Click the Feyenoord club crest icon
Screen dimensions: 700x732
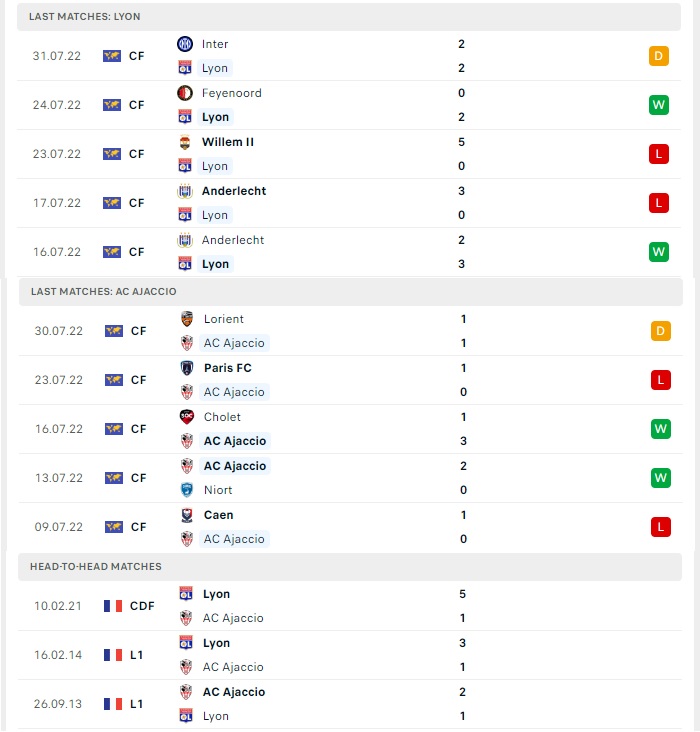point(185,93)
